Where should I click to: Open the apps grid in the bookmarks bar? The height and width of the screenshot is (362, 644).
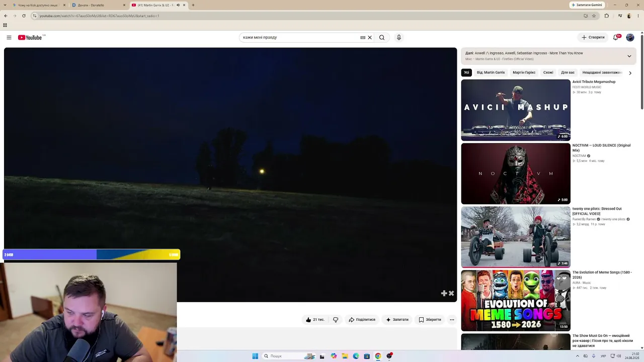coord(5,25)
